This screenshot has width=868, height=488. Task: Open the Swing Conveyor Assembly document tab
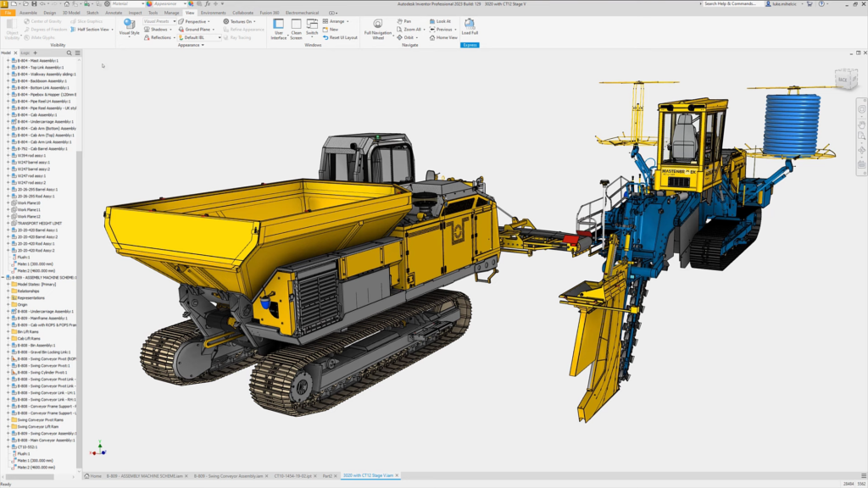click(228, 476)
